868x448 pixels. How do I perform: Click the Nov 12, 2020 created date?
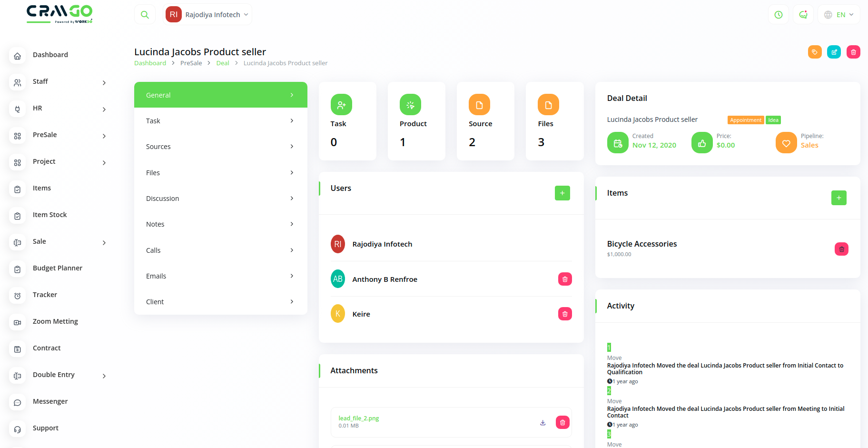654,145
